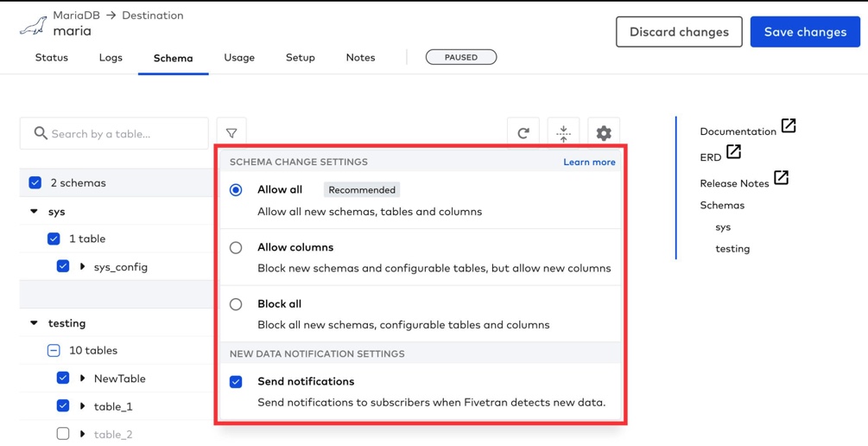
Task: Open the ERD link
Action: (711, 157)
